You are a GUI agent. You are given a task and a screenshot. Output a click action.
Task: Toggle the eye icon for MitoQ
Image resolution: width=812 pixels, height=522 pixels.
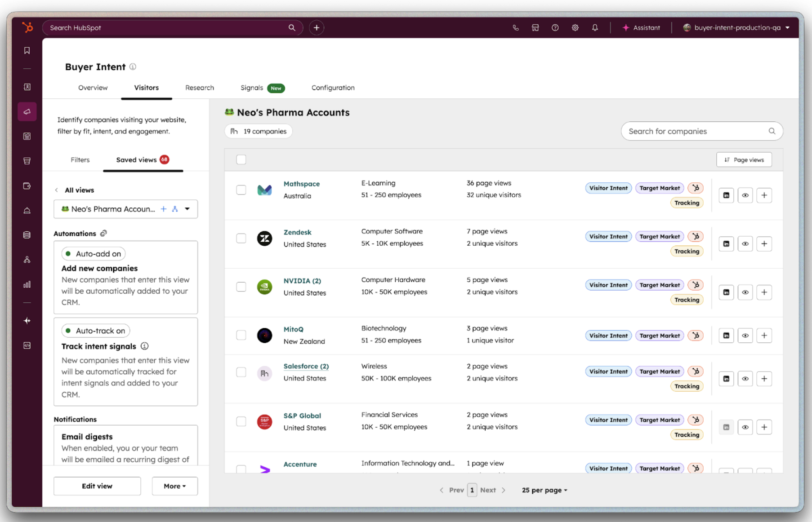pyautogui.click(x=745, y=336)
